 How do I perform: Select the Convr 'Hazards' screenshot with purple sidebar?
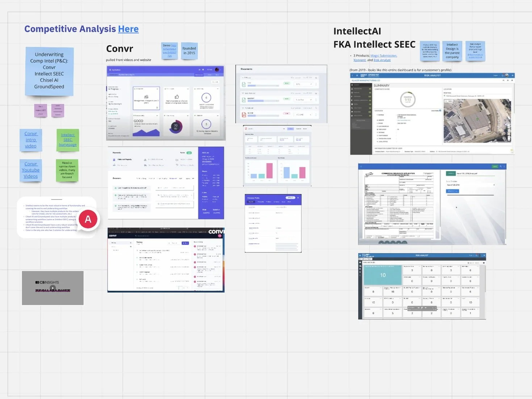tap(166, 183)
